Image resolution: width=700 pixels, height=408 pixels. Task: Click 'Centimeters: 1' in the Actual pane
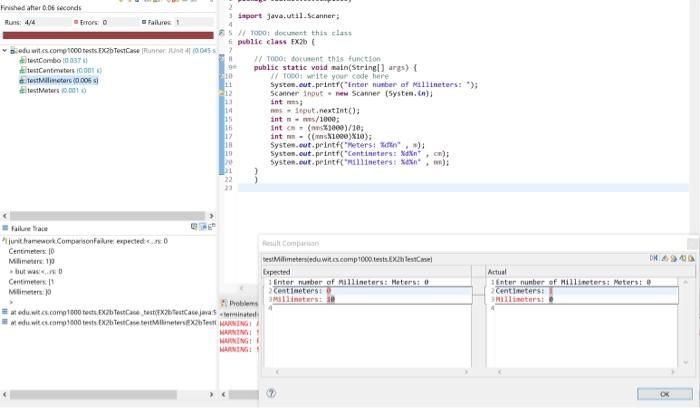pyautogui.click(x=524, y=291)
